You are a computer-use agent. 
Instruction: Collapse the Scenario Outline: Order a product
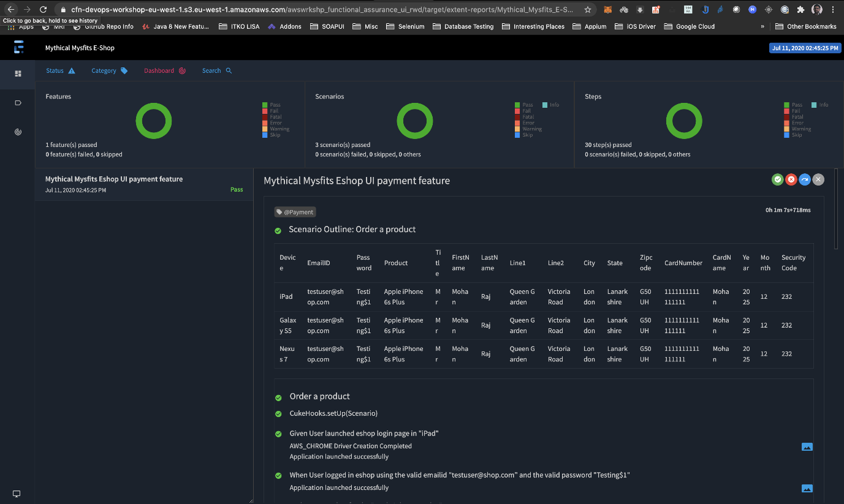click(x=352, y=230)
